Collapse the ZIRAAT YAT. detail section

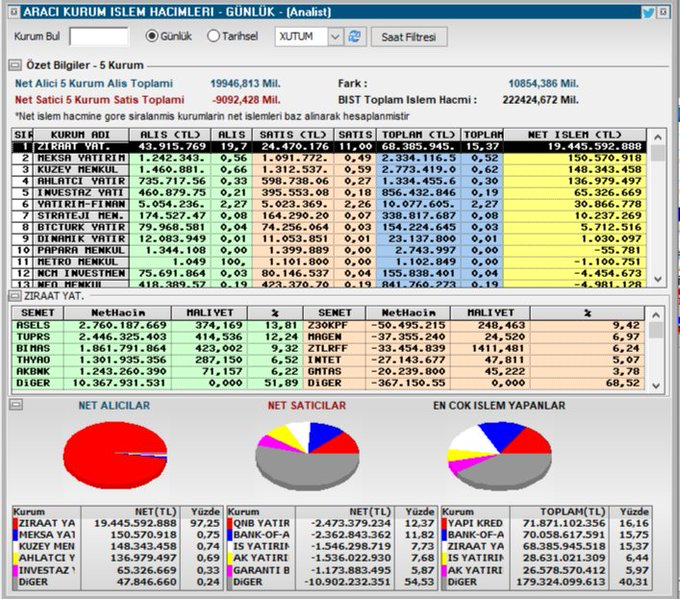14,296
